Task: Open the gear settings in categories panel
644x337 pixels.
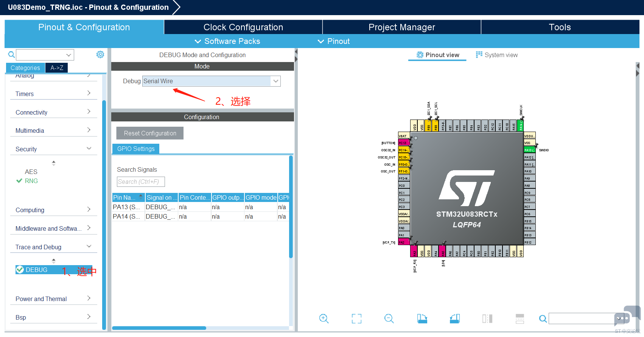Action: (x=100, y=54)
